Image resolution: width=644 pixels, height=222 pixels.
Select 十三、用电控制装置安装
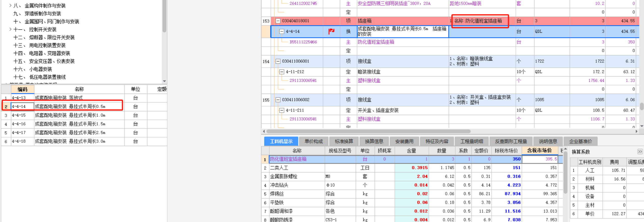pos(39,45)
